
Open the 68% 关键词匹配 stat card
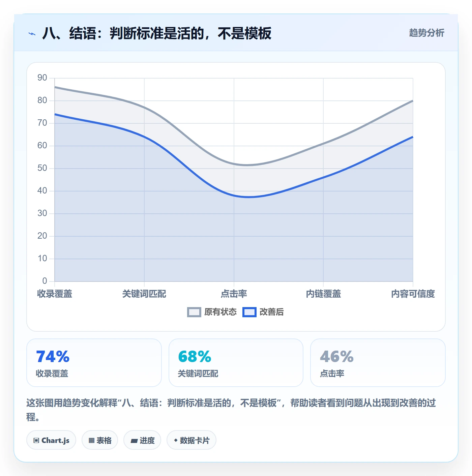(236, 363)
